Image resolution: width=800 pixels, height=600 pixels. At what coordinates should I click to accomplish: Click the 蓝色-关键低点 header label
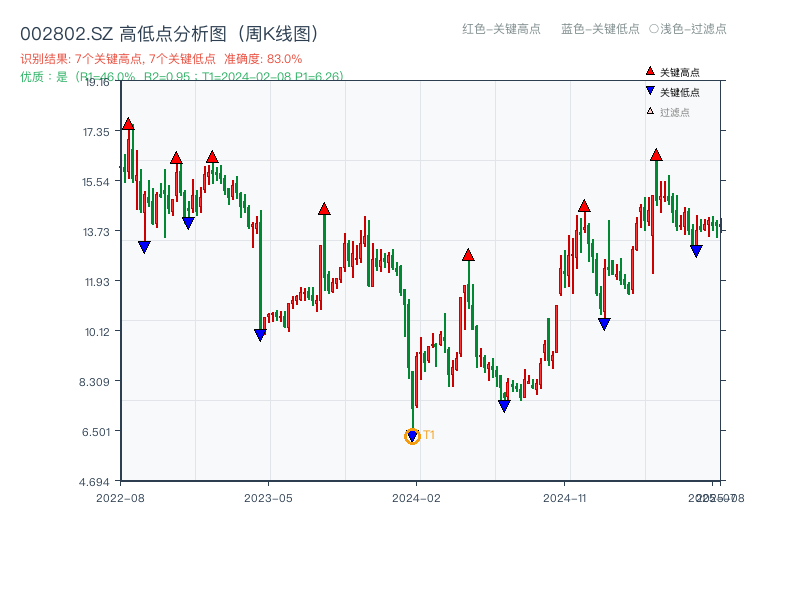coord(600,29)
